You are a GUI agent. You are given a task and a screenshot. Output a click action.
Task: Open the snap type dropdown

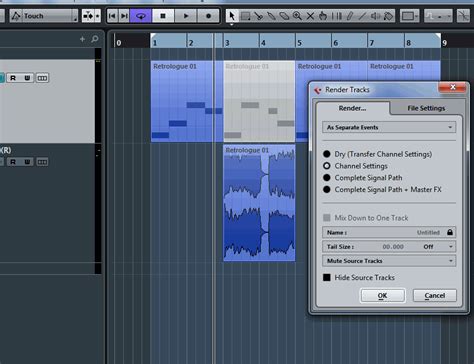pos(438,16)
